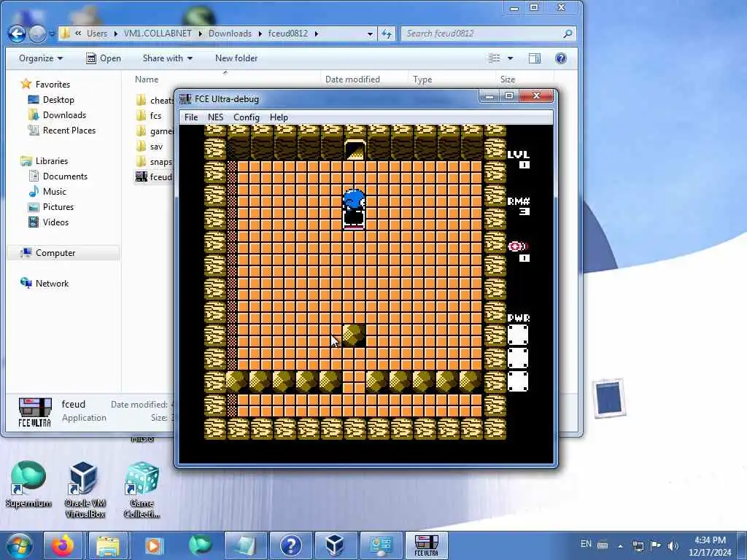
Task: Click FCE Ultra thumbnail in details pane
Action: (x=34, y=412)
